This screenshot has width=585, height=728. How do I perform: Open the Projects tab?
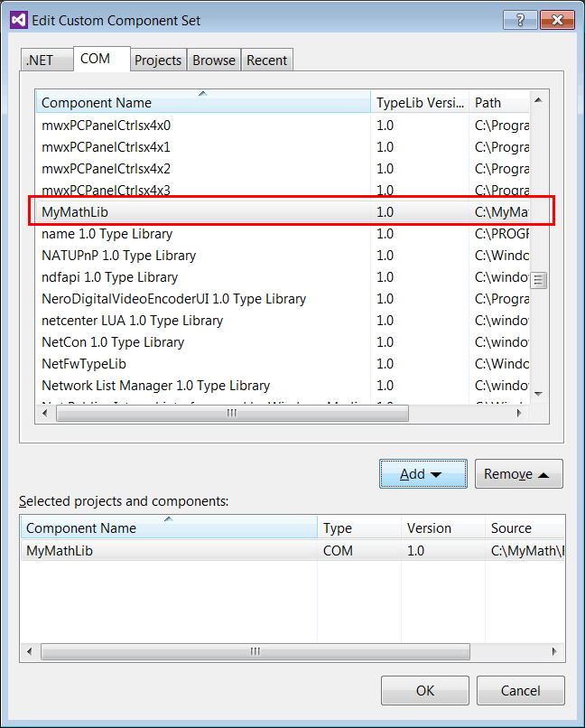click(158, 60)
